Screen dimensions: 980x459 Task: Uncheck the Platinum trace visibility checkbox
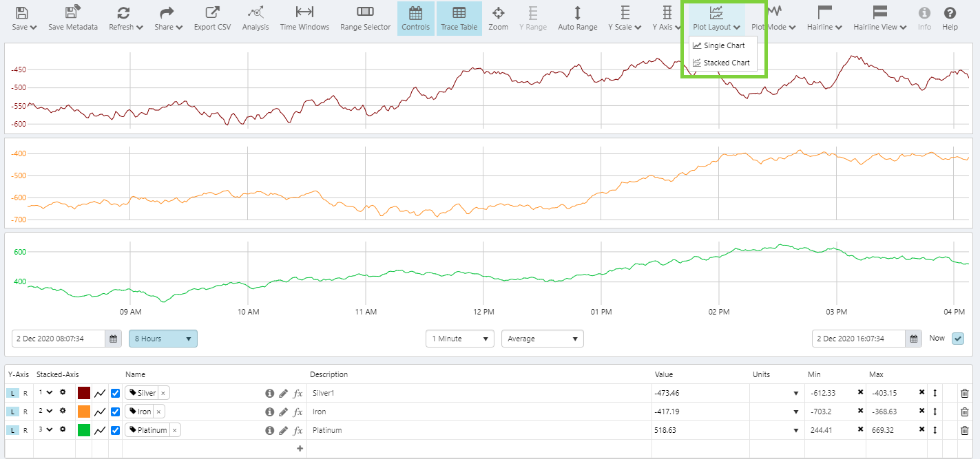coord(116,430)
